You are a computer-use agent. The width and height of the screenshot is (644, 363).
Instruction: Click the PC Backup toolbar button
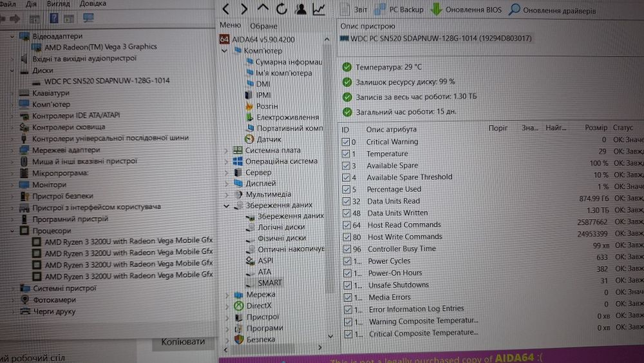(399, 10)
